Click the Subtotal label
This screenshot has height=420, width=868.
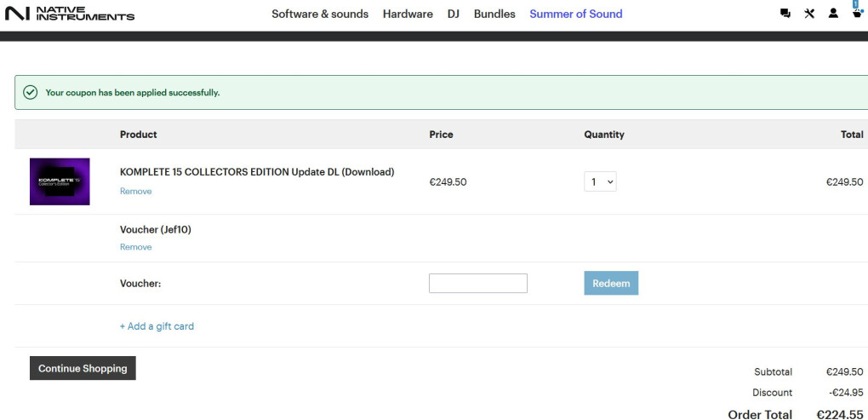pyautogui.click(x=773, y=371)
